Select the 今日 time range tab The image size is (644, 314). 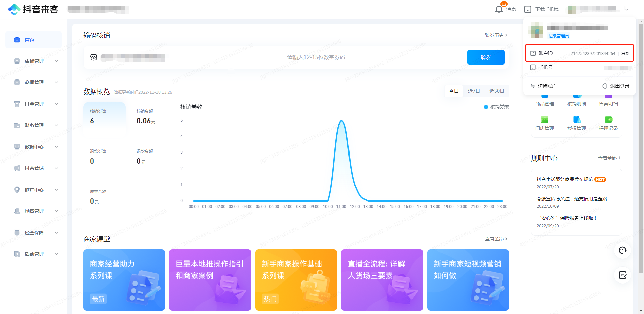pyautogui.click(x=454, y=91)
